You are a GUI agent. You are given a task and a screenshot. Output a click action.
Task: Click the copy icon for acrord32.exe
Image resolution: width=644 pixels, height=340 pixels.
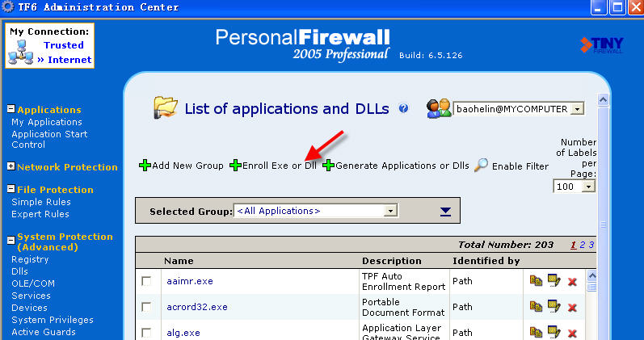pyautogui.click(x=536, y=306)
